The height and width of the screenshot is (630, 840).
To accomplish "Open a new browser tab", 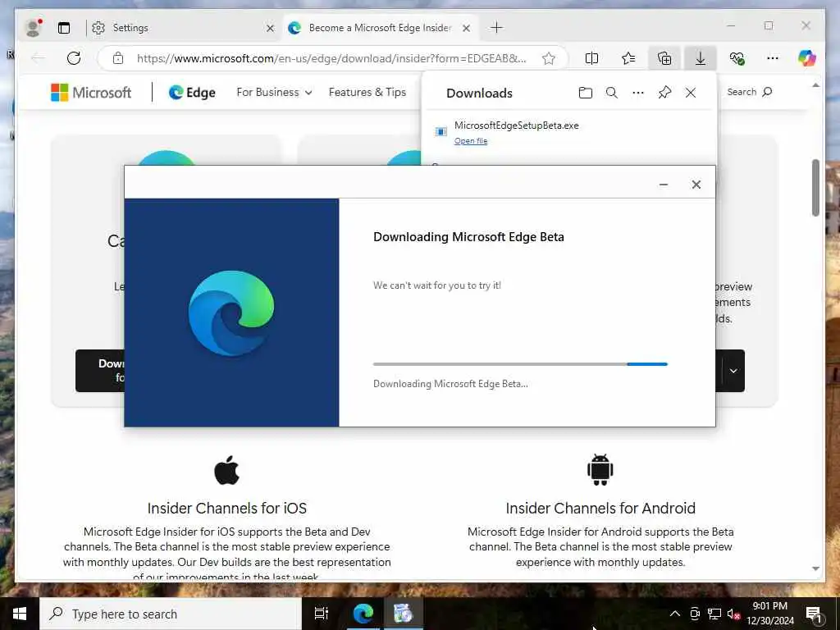I will click(496, 28).
